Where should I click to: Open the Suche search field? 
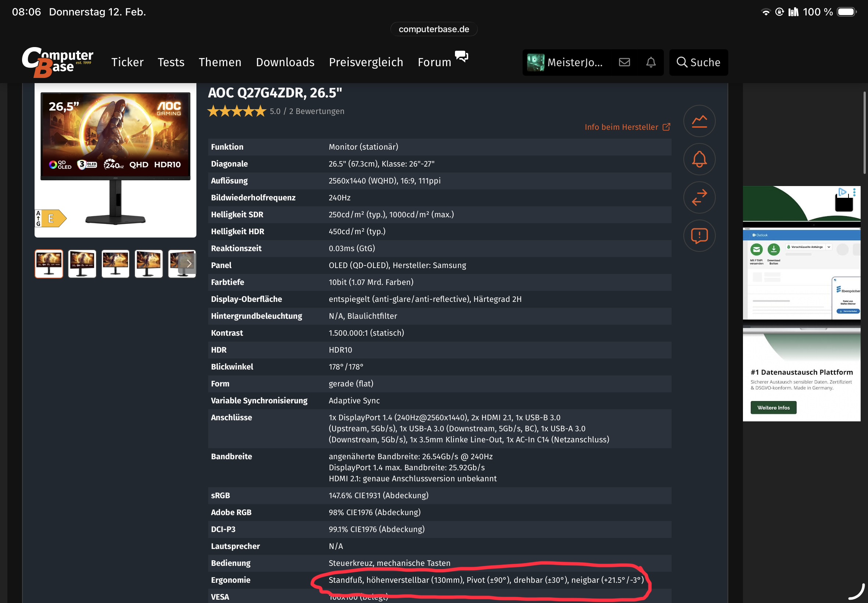[698, 63]
